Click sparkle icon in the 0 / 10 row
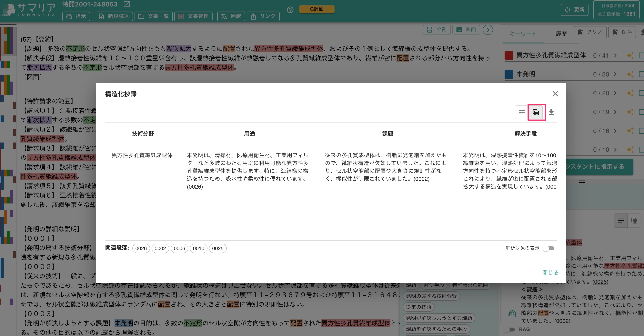 (630, 150)
